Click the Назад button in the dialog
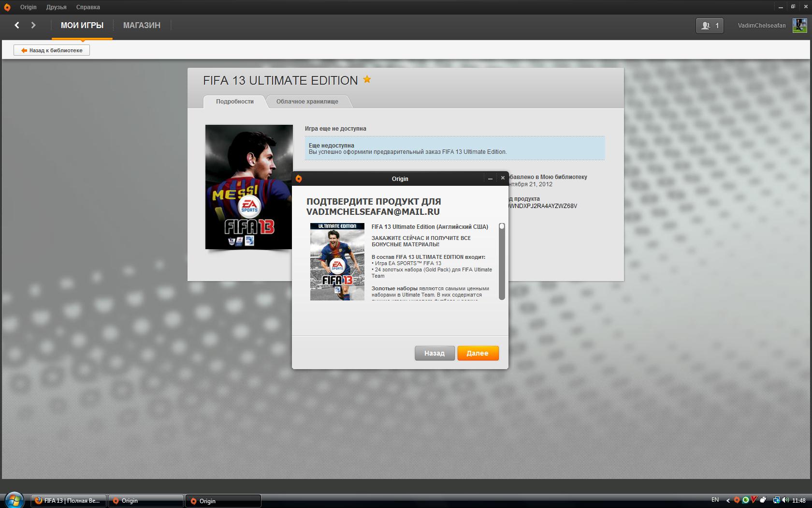 pyautogui.click(x=435, y=353)
